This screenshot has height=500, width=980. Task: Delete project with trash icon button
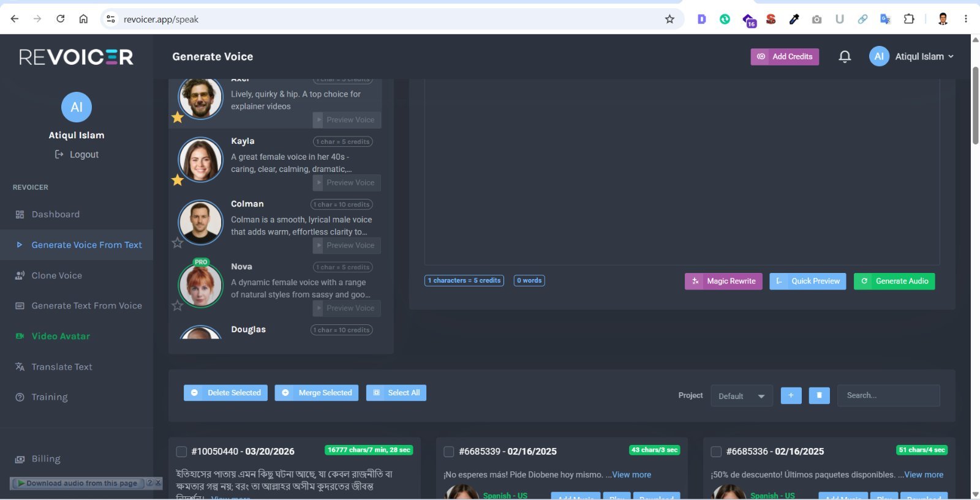(x=819, y=395)
